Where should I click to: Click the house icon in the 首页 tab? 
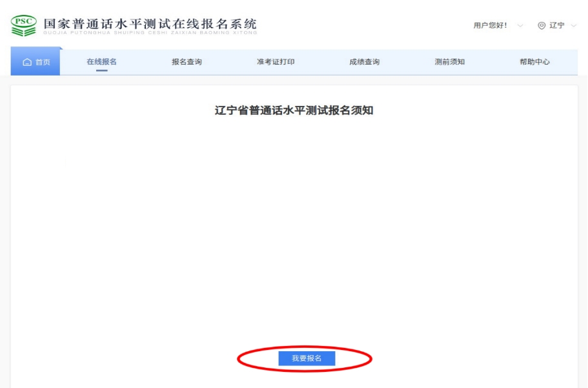click(x=26, y=63)
